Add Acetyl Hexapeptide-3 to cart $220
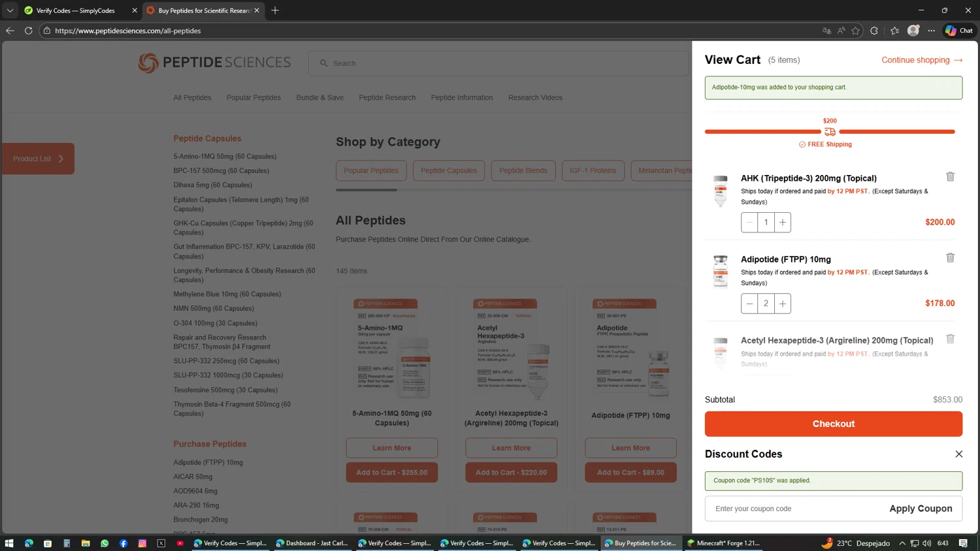The height and width of the screenshot is (551, 980). (x=511, y=472)
